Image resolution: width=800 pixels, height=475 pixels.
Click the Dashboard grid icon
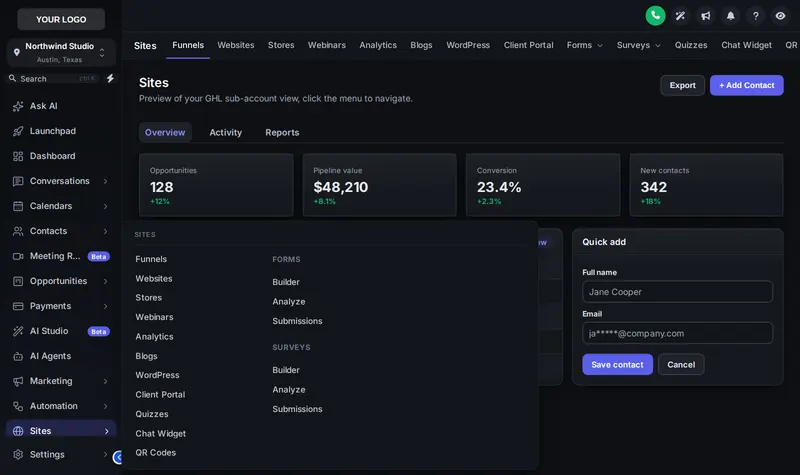point(18,156)
